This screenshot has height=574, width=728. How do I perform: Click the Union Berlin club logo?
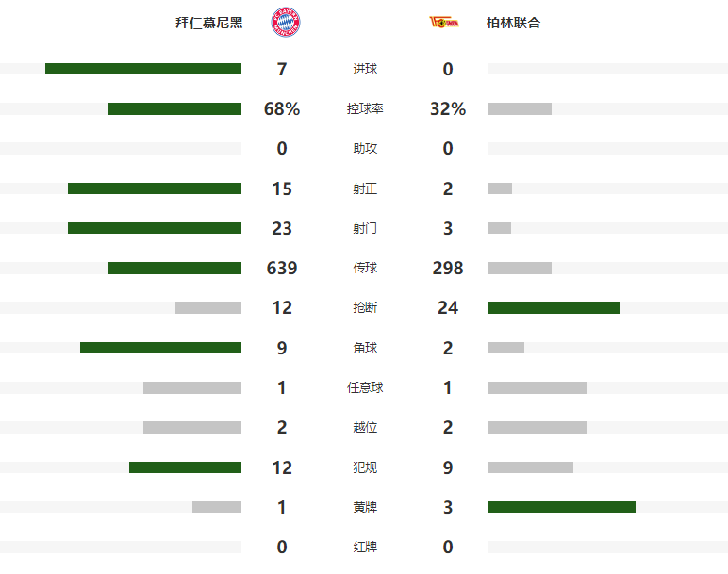pos(444,23)
